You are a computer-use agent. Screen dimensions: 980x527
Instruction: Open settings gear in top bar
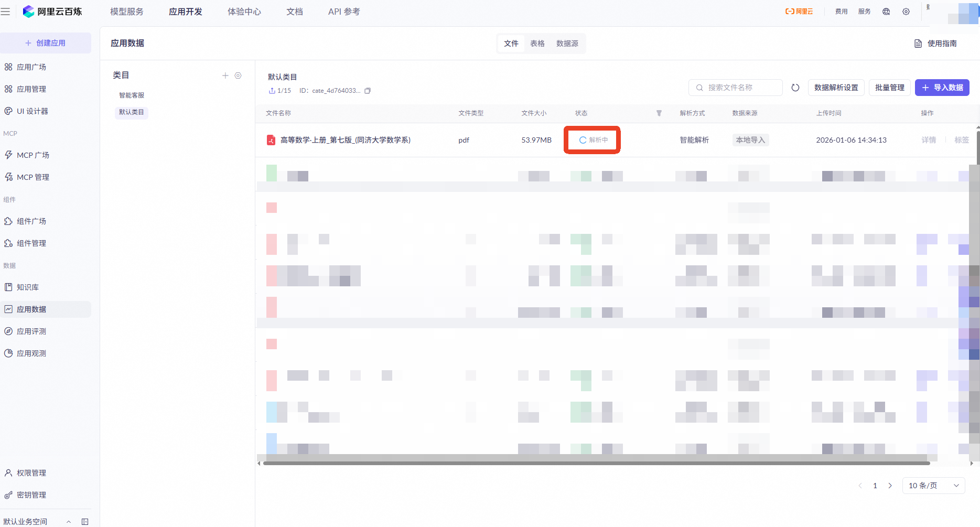906,12
